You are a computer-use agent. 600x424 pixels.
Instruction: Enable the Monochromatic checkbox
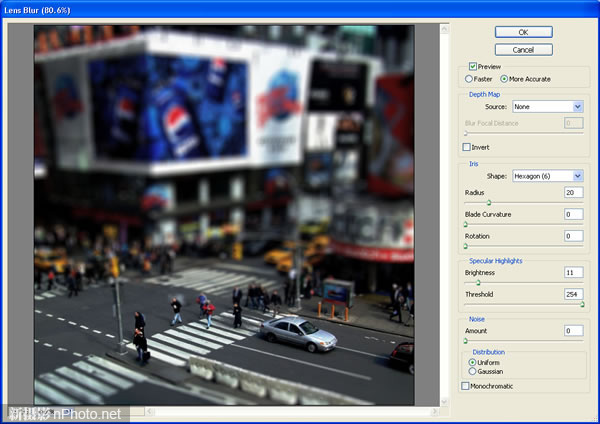click(x=465, y=386)
